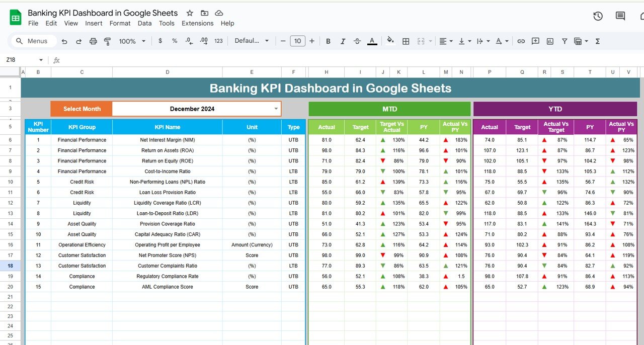644x345 pixels.
Task: Format as percent icon
Action: [x=175, y=41]
